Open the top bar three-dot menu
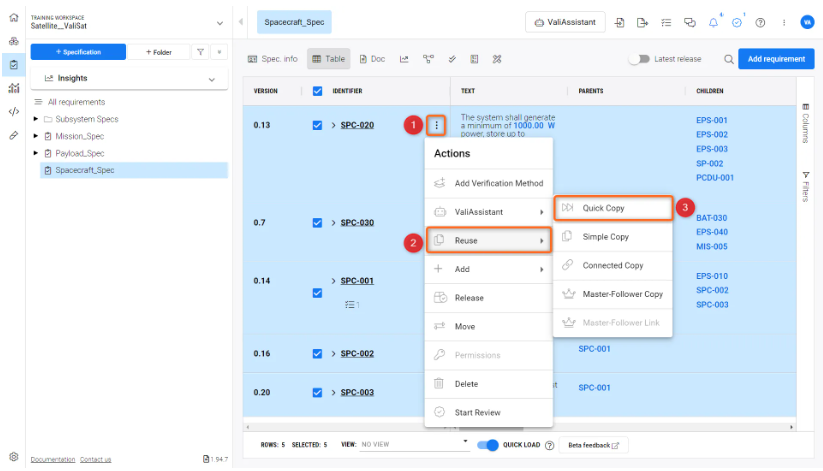 click(784, 23)
